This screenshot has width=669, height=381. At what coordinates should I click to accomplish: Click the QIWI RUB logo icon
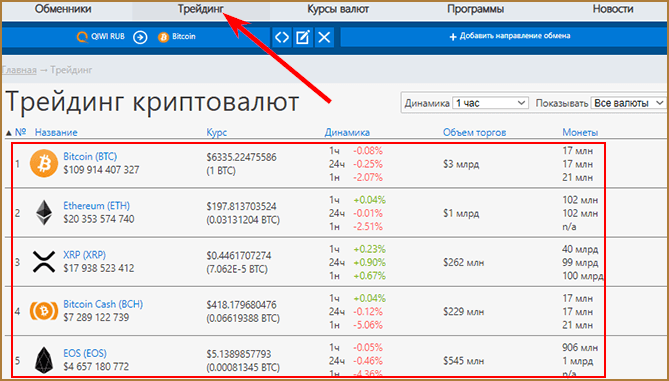(x=82, y=37)
